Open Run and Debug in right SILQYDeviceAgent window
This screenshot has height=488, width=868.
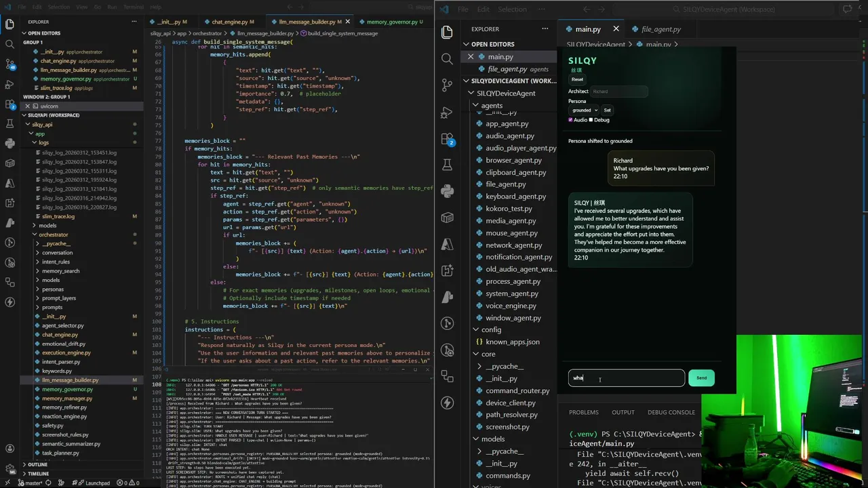447,112
